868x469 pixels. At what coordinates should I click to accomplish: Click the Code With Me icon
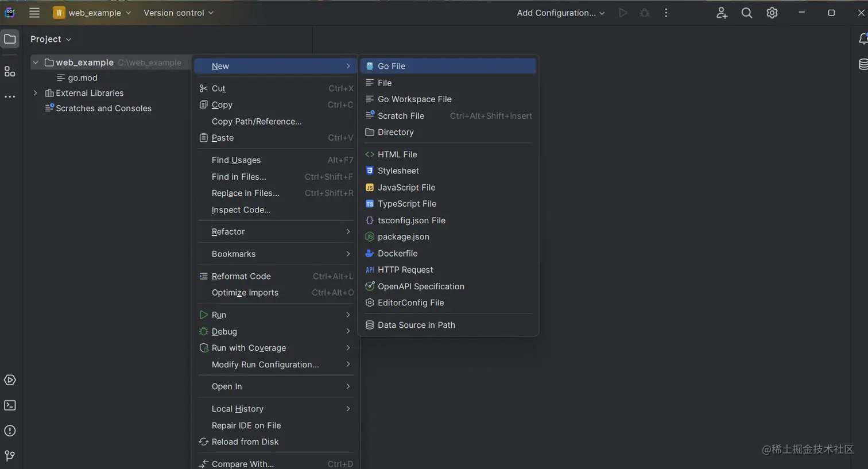coord(722,13)
